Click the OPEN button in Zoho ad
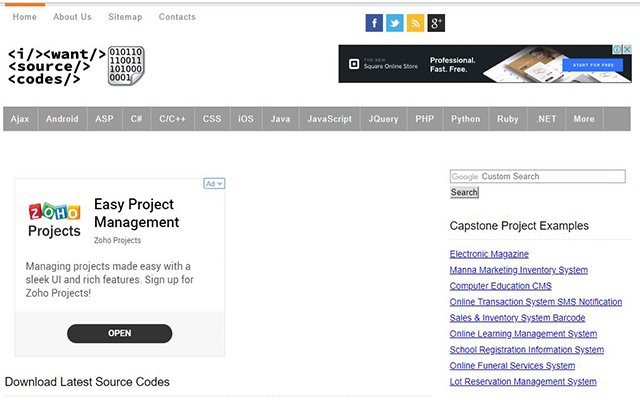 point(120,333)
